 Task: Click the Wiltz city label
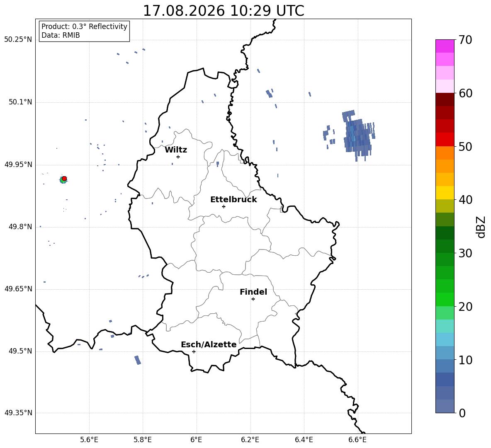(176, 150)
